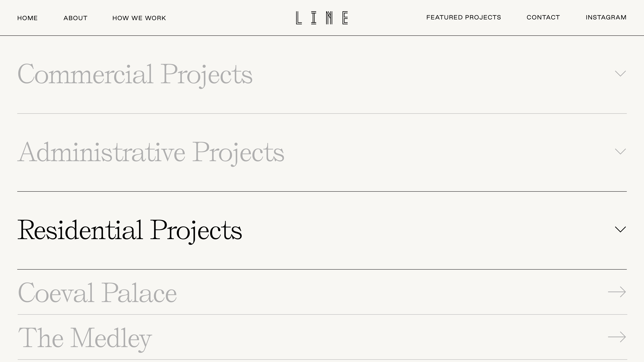This screenshot has width=644, height=362.
Task: Click the Administrative Projects heading
Action: click(151, 152)
